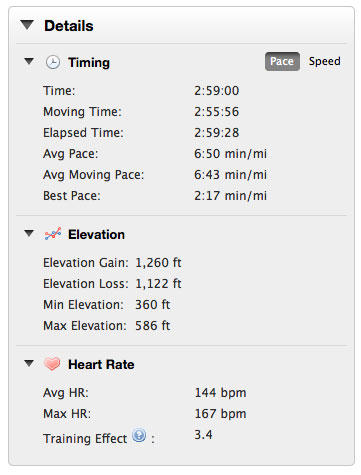The width and height of the screenshot is (361, 475).
Task: Click the Timing section heading
Action: [89, 63]
